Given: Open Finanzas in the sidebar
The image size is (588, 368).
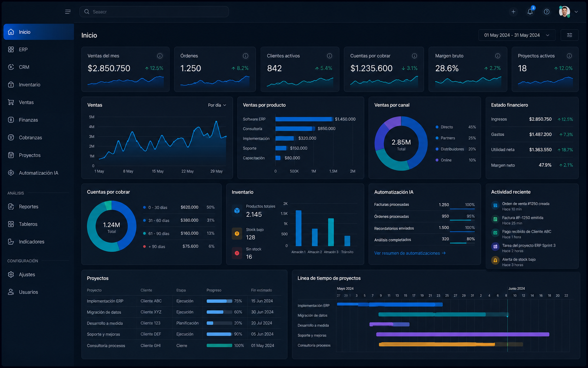Looking at the screenshot, I should tap(39, 120).
